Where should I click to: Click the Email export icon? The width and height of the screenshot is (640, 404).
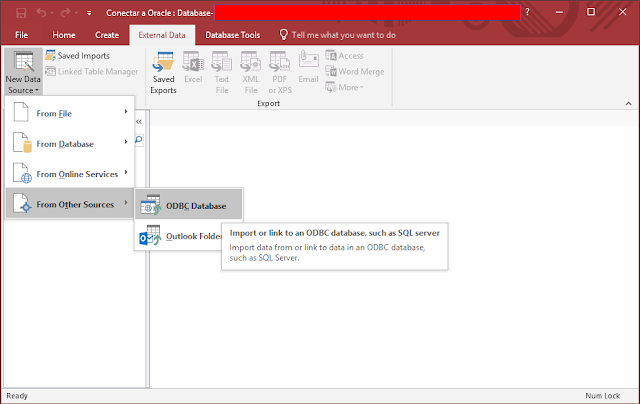[308, 68]
